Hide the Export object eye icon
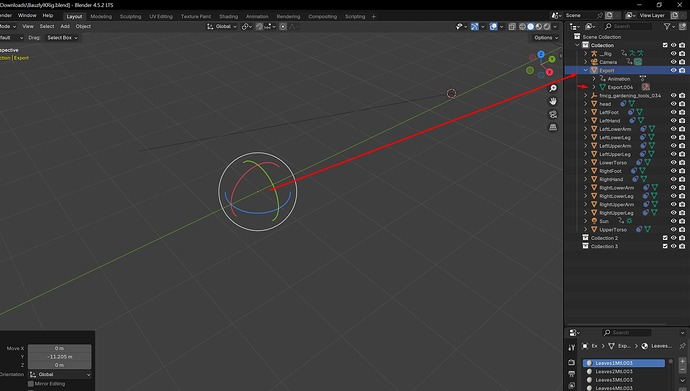690x391 pixels. (673, 70)
